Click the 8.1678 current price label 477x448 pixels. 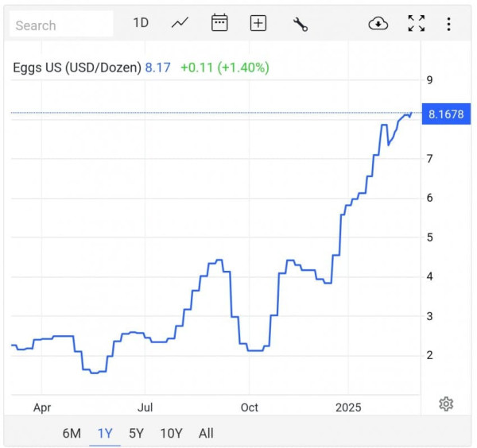point(445,114)
